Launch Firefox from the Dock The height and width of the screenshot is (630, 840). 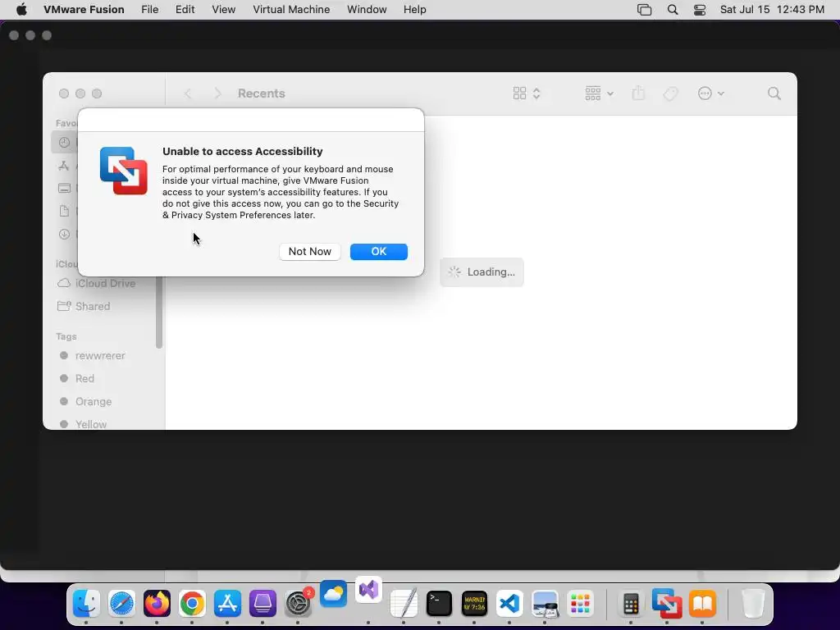click(x=157, y=604)
